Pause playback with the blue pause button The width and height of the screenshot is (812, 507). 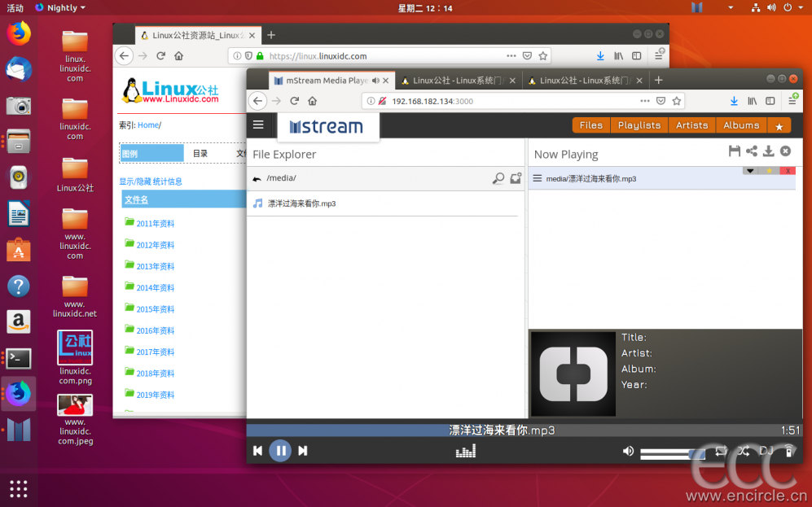(x=280, y=450)
